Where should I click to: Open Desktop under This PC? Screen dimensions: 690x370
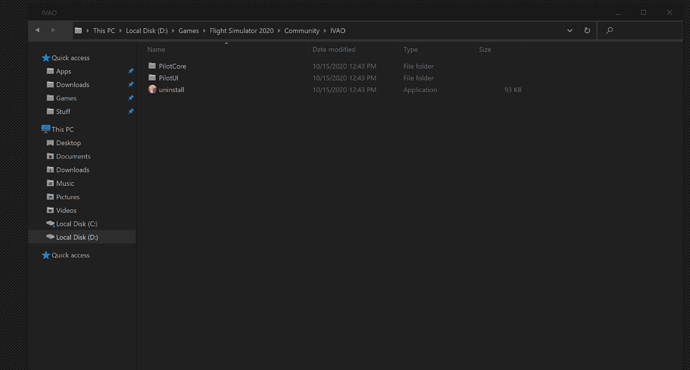click(x=68, y=143)
